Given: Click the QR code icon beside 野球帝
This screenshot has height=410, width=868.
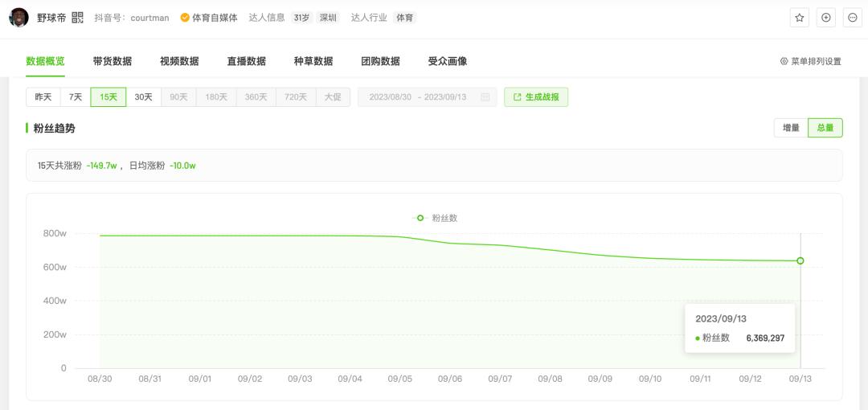Looking at the screenshot, I should point(77,18).
